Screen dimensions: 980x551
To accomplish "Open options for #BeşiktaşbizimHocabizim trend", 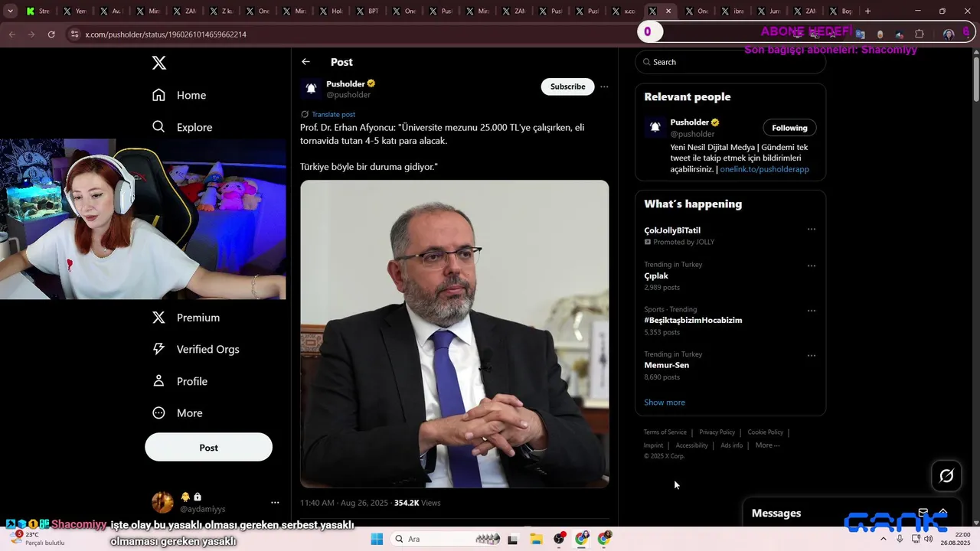I will point(812,311).
